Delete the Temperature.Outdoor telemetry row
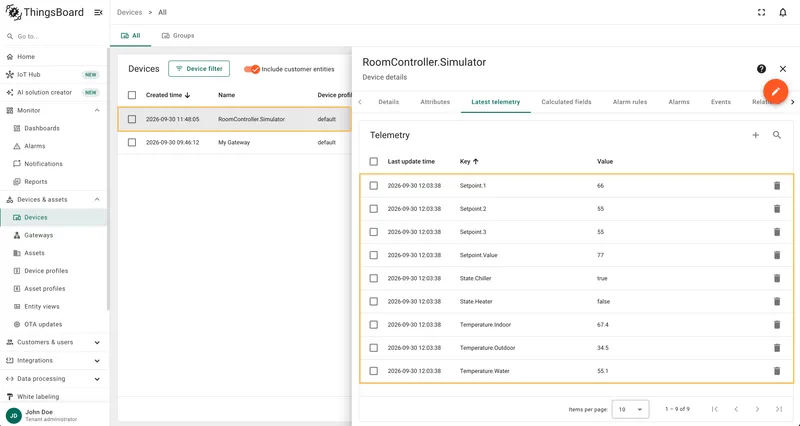The width and height of the screenshot is (800, 426). [777, 348]
